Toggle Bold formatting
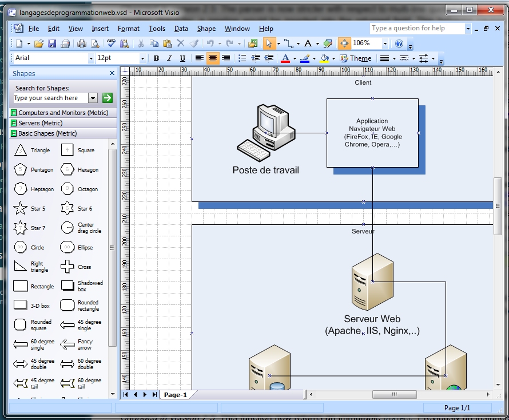This screenshot has width=509, height=420. (x=156, y=58)
